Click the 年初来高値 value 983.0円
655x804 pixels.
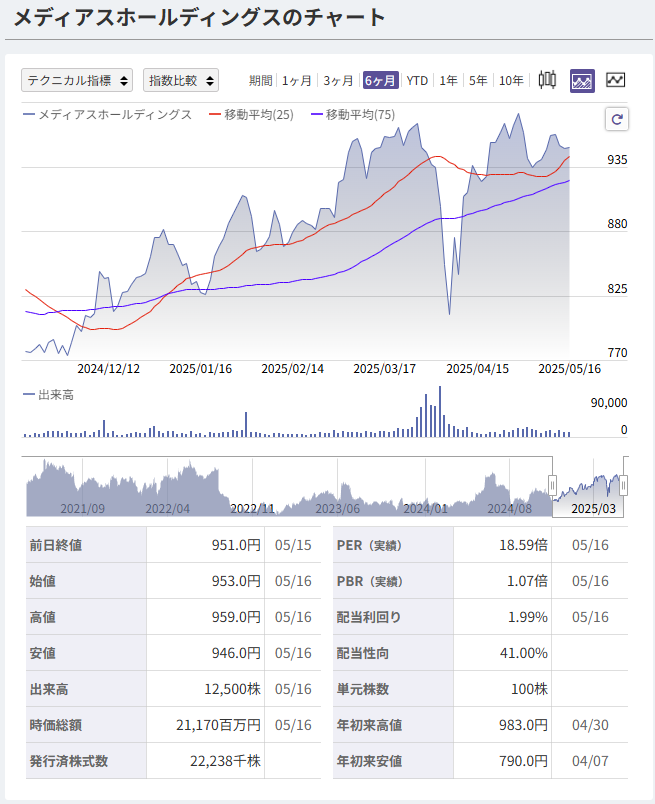[524, 725]
